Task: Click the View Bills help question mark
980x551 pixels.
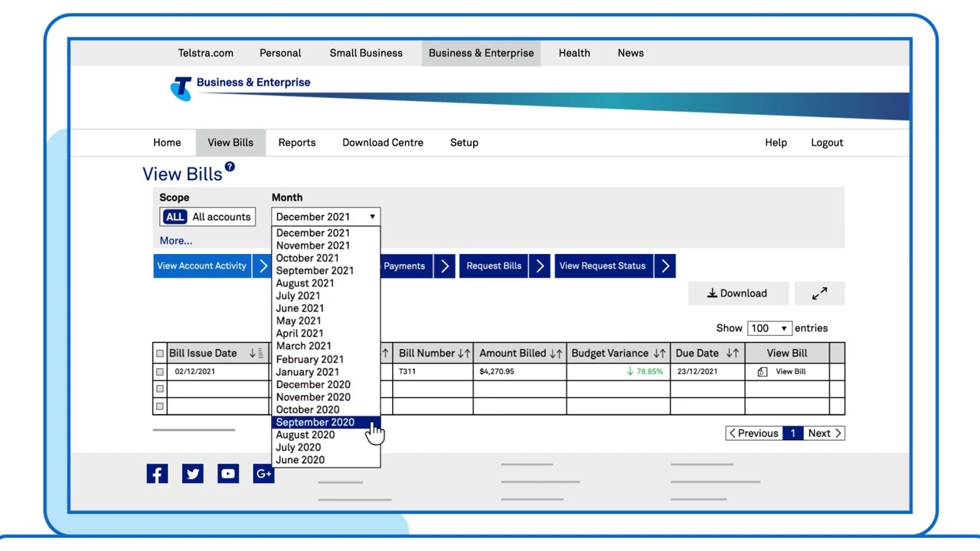Action: pyautogui.click(x=230, y=167)
